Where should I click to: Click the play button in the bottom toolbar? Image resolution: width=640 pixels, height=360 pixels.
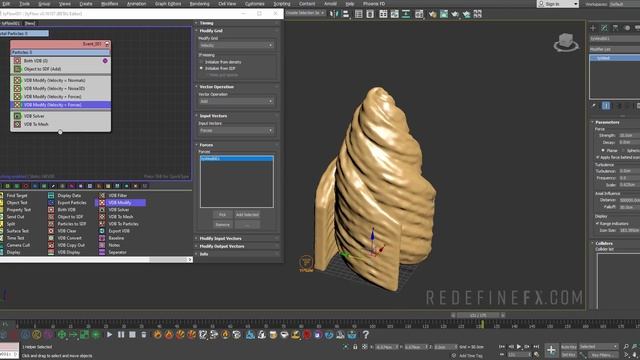[x=109, y=335]
